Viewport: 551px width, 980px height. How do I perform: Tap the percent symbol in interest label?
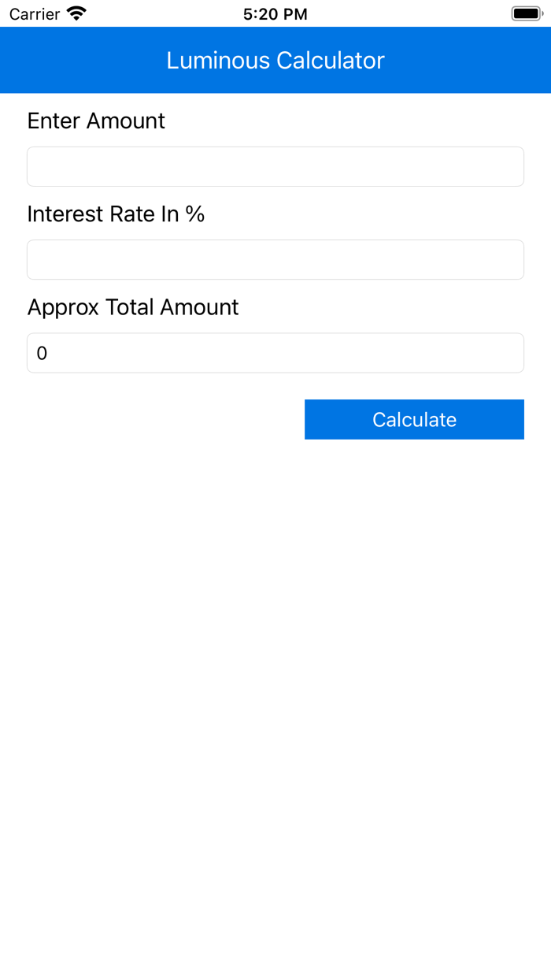click(x=195, y=213)
